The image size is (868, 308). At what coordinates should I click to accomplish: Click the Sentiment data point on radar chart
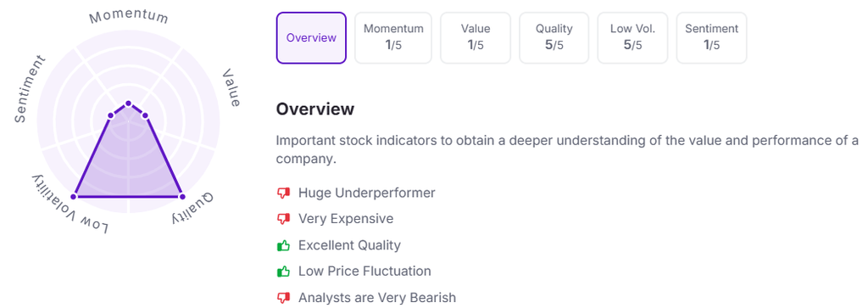[x=111, y=115]
